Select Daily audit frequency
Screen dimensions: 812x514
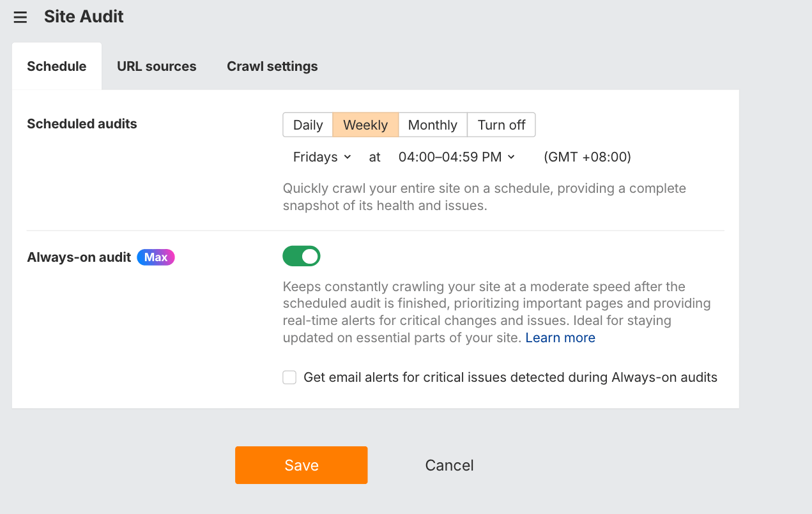coord(308,125)
